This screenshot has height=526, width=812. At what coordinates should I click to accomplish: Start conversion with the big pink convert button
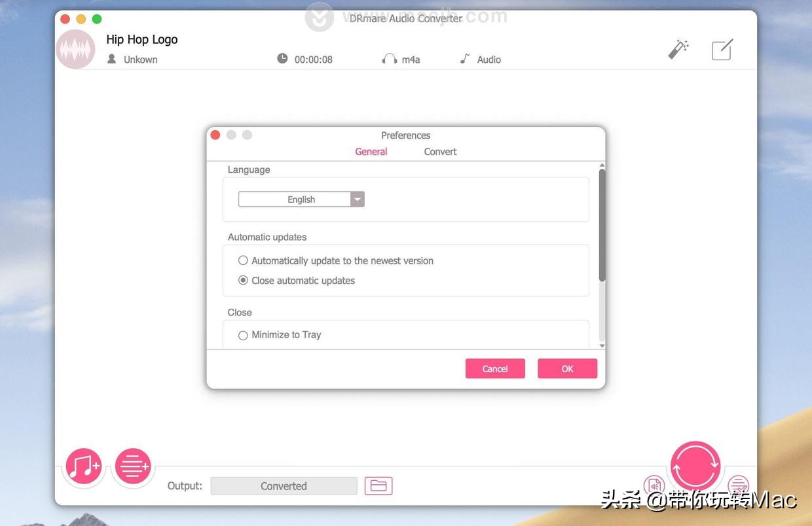click(x=695, y=465)
